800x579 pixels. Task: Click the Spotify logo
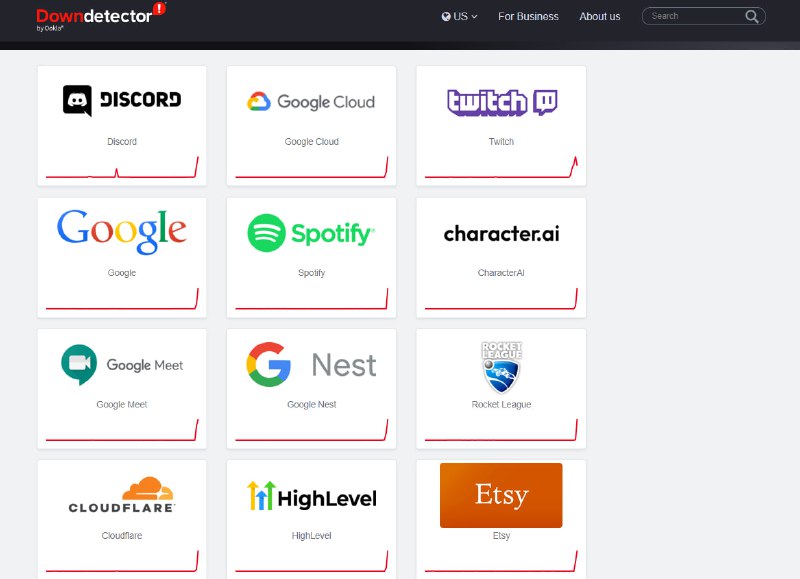tap(311, 233)
